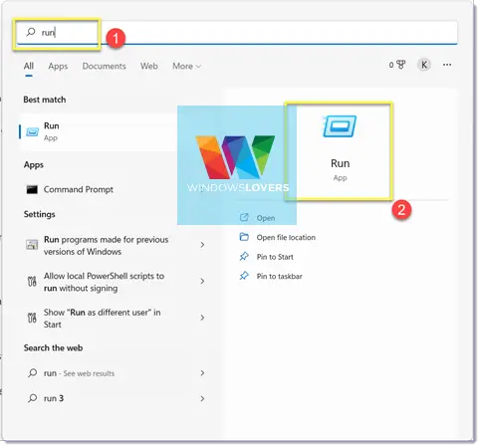Switch to the Apps tab
481x448 pixels.
point(58,66)
